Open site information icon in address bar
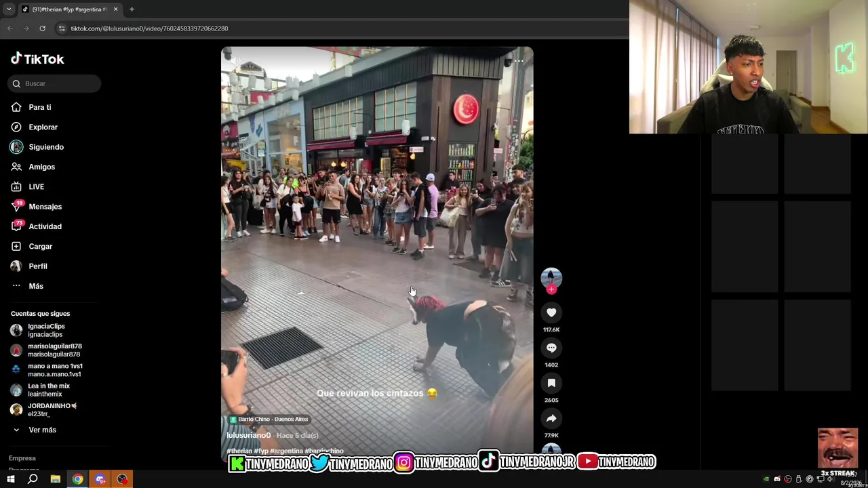Screen dimensions: 868x488 pyautogui.click(x=61, y=28)
